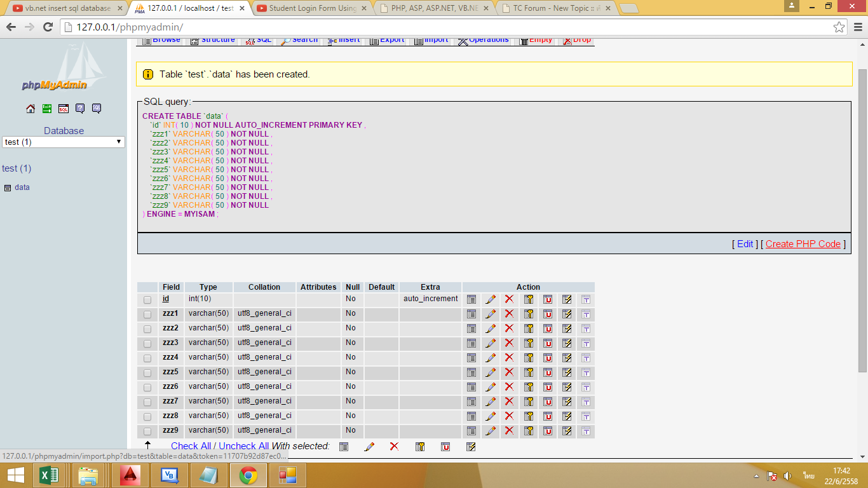Image resolution: width=868 pixels, height=488 pixels.
Task: Click With selected Unique icon
Action: click(445, 447)
